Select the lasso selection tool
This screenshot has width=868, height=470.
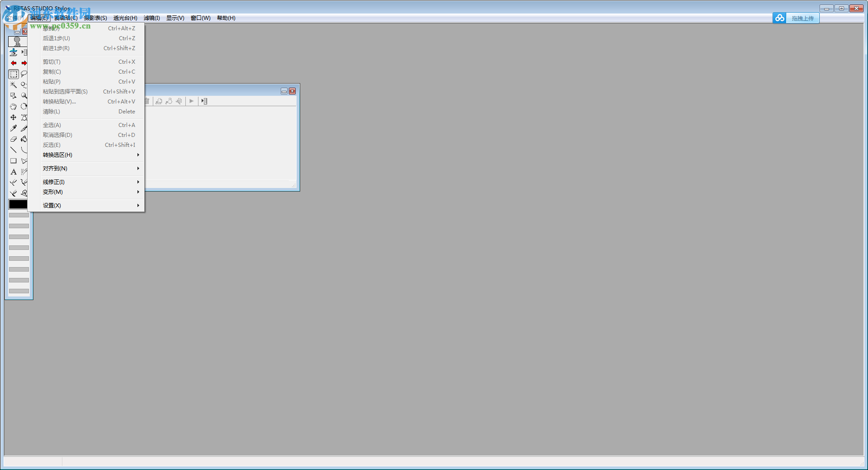tap(24, 74)
